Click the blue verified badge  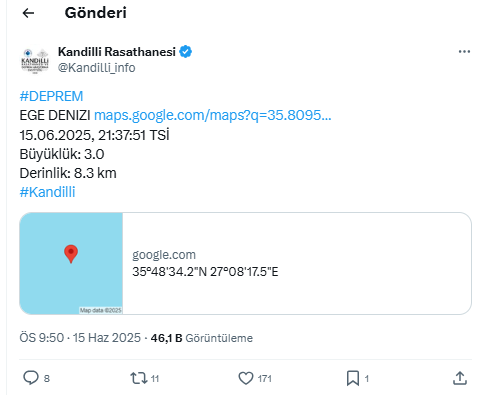coord(186,52)
